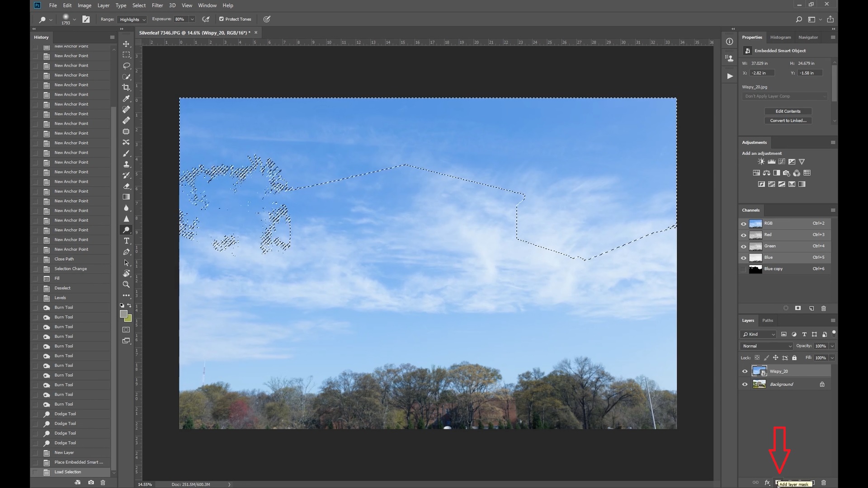Open the Exposure slider dropdown arrow
Viewport: 868px width, 488px height.
192,19
